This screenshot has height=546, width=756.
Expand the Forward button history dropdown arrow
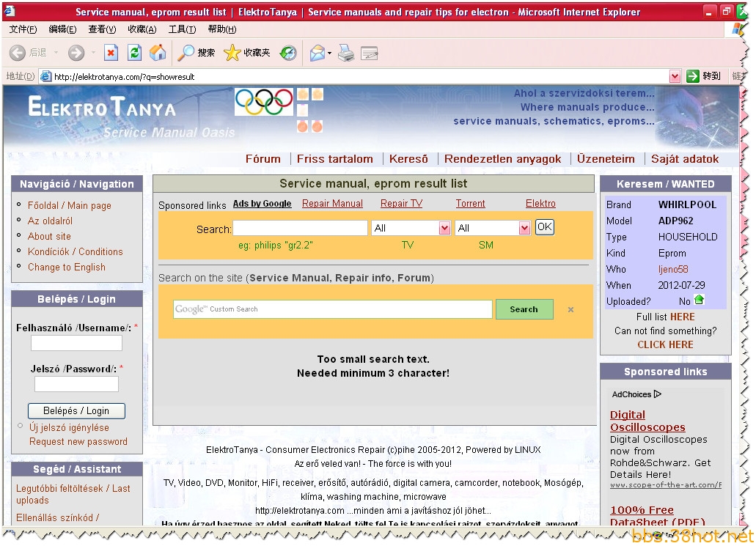(x=93, y=53)
